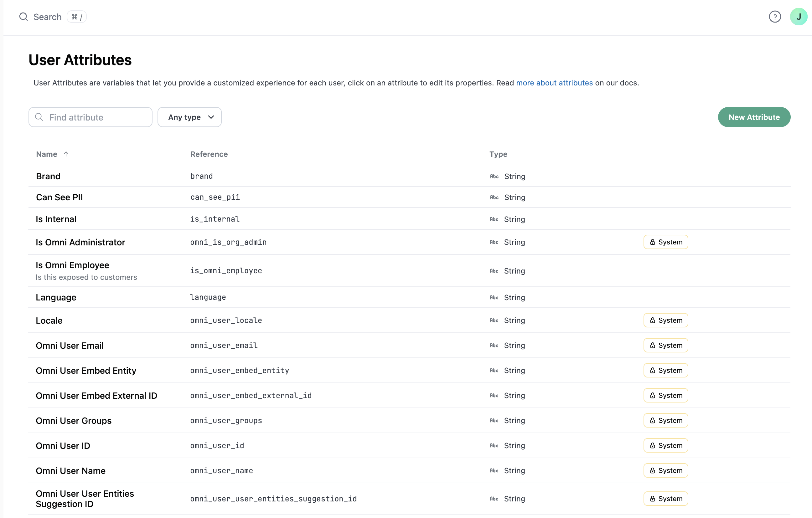Viewport: 812px width, 518px height.
Task: Click the System lock badge for Omni User Embed Entity
Action: [665, 370]
